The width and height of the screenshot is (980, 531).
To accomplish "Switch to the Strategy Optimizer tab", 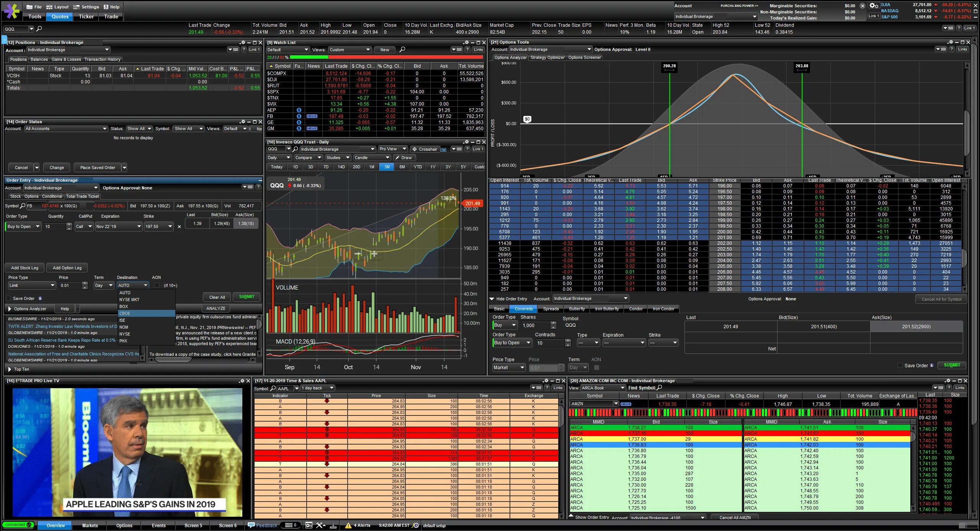I will (547, 57).
